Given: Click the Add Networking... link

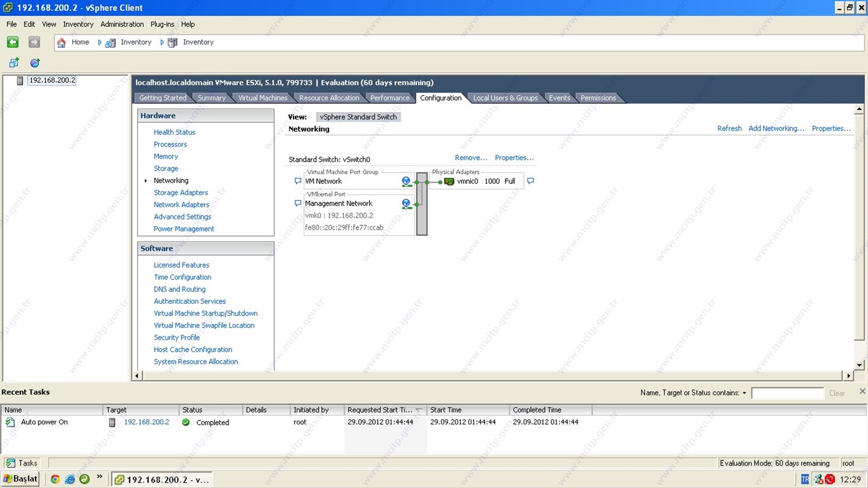Looking at the screenshot, I should (776, 128).
